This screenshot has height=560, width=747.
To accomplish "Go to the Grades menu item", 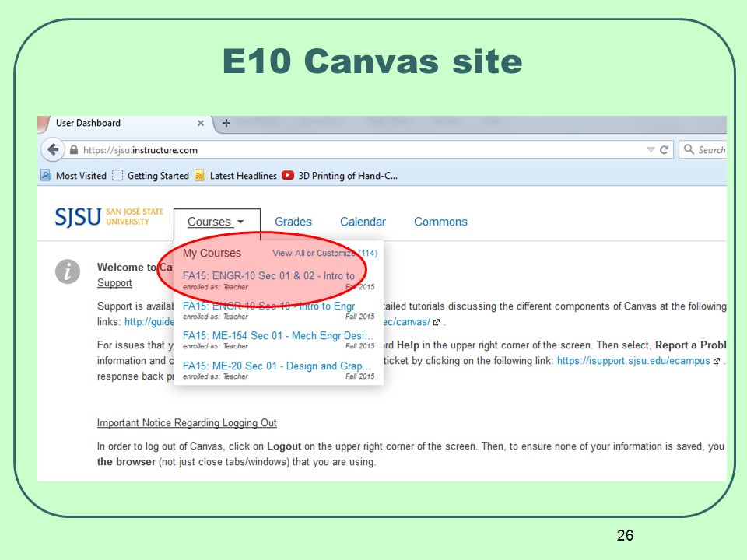I will (x=293, y=222).
